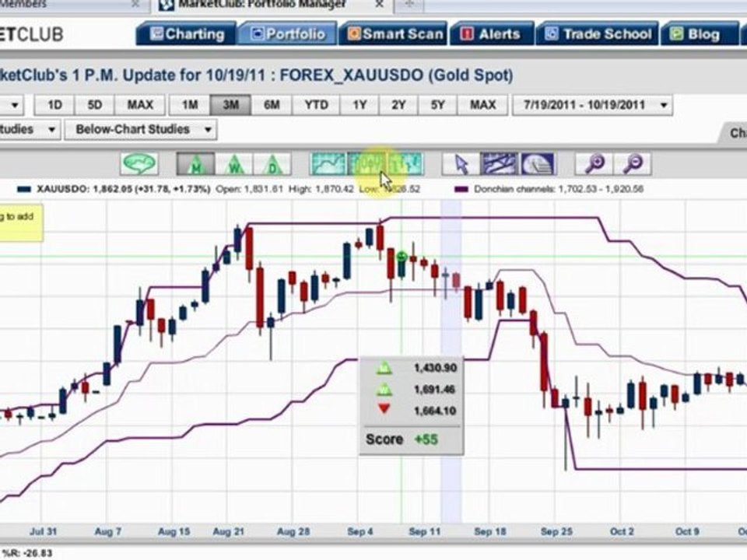Click the Aug 21 date axis label
The width and height of the screenshot is (747, 560).
[x=228, y=531]
